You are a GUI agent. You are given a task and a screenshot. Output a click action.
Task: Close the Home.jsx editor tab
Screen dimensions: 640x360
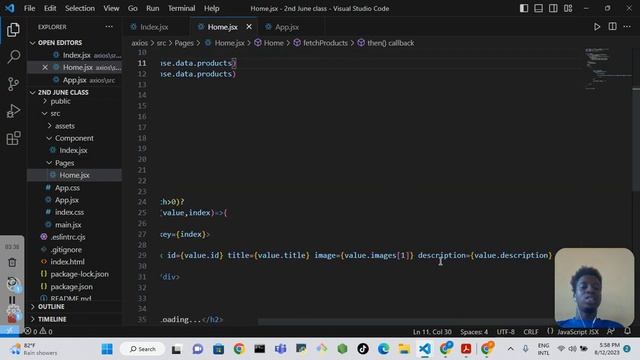249,27
